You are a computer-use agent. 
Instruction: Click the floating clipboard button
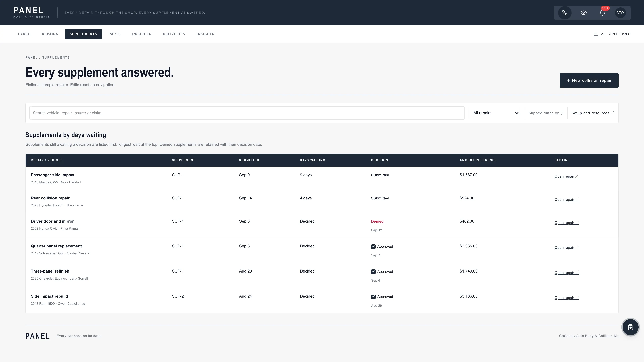click(631, 327)
